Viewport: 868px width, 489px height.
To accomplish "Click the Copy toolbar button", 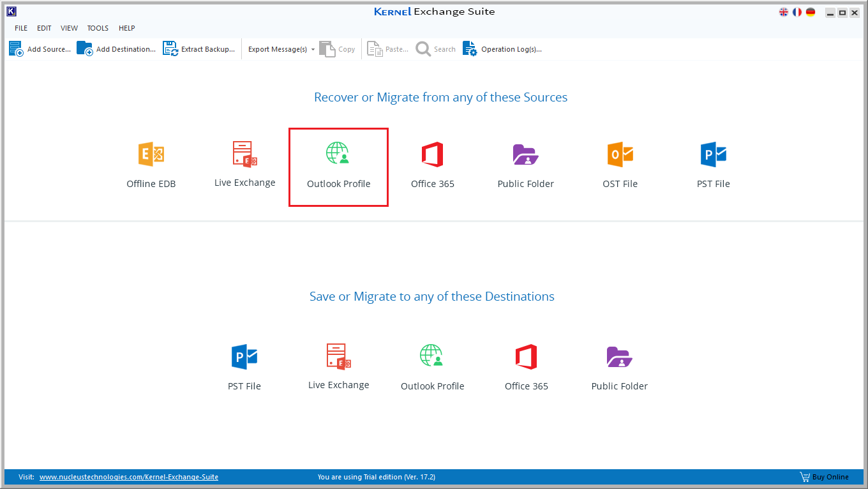I will pyautogui.click(x=338, y=49).
